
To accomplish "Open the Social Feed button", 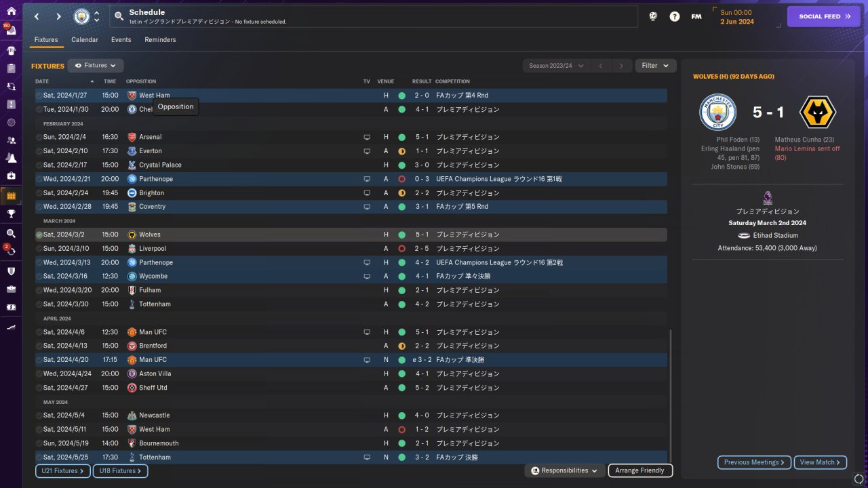I will click(823, 16).
